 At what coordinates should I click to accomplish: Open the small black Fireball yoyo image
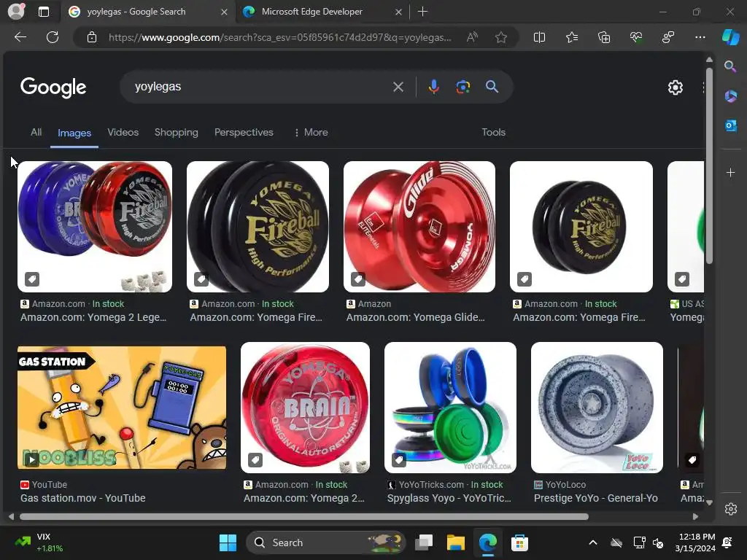(581, 227)
